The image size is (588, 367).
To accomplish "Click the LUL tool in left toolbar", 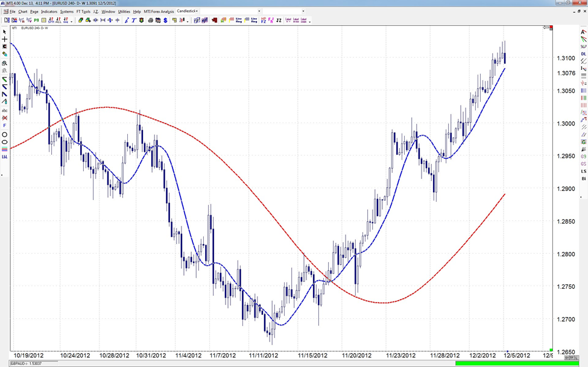I will tap(4, 157).
